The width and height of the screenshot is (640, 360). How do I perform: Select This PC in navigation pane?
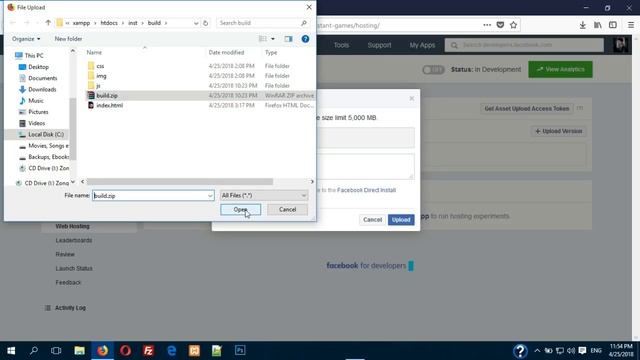34,56
